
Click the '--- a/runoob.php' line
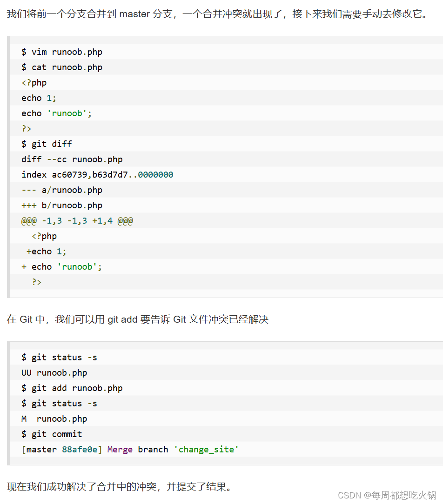pyautogui.click(x=62, y=190)
